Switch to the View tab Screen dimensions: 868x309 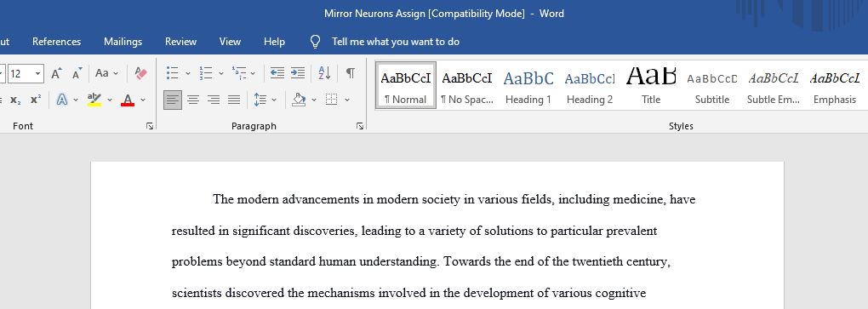tap(230, 42)
